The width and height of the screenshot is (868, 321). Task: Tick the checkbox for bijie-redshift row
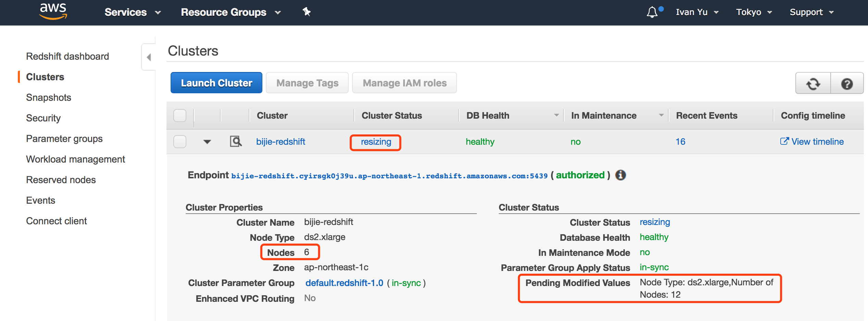click(x=180, y=141)
